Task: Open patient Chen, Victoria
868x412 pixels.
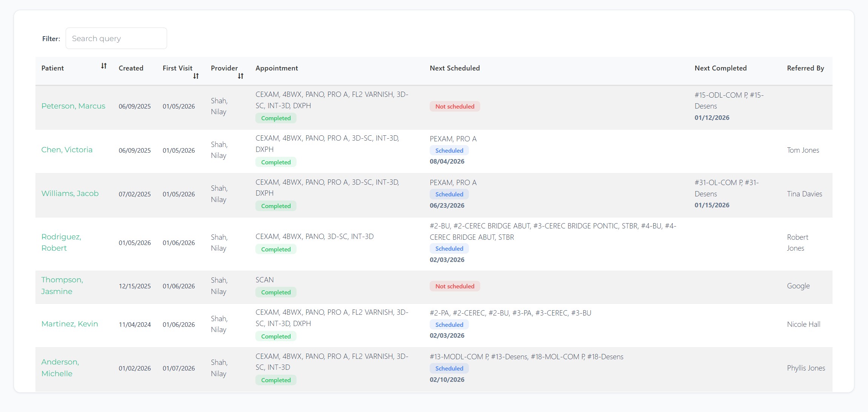Action: 67,150
